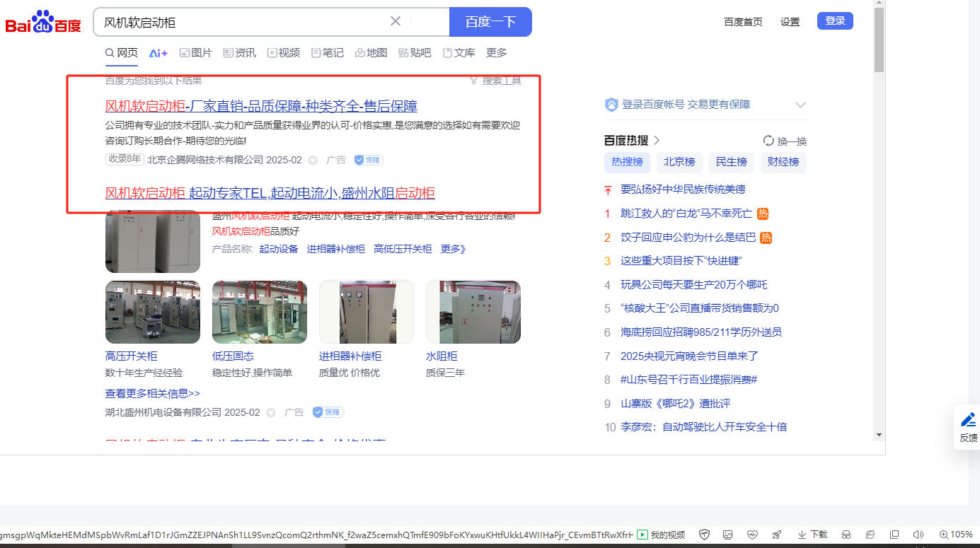
Task: Click the browser engine switch icon in status bar
Action: click(x=870, y=535)
